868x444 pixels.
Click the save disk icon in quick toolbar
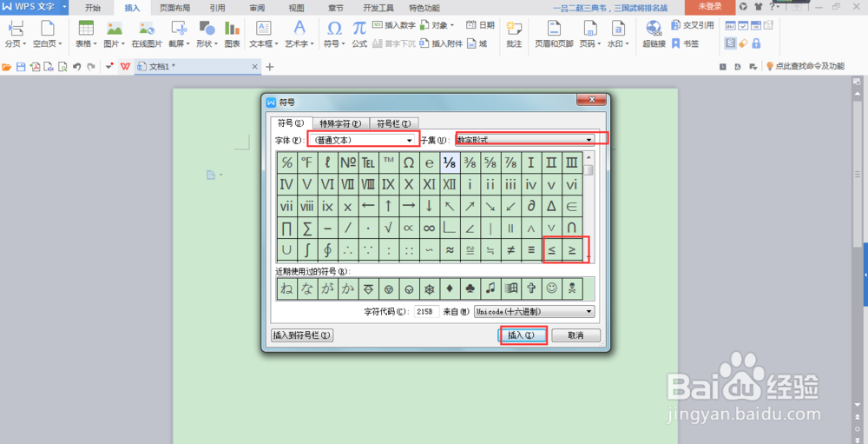point(21,67)
